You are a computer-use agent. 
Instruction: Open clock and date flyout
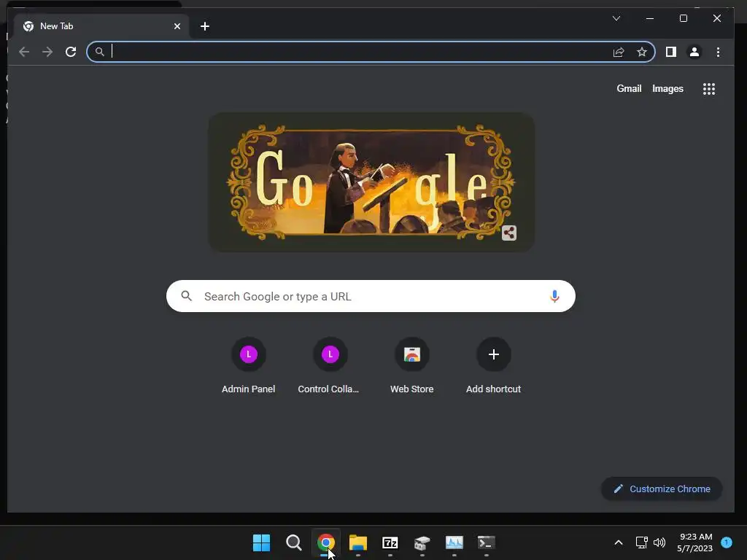point(694,542)
